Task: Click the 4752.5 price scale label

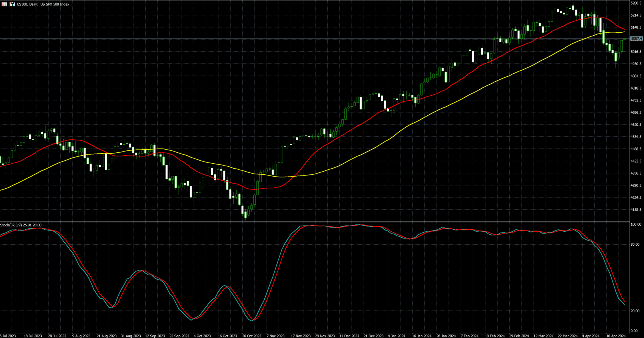Action: click(636, 100)
